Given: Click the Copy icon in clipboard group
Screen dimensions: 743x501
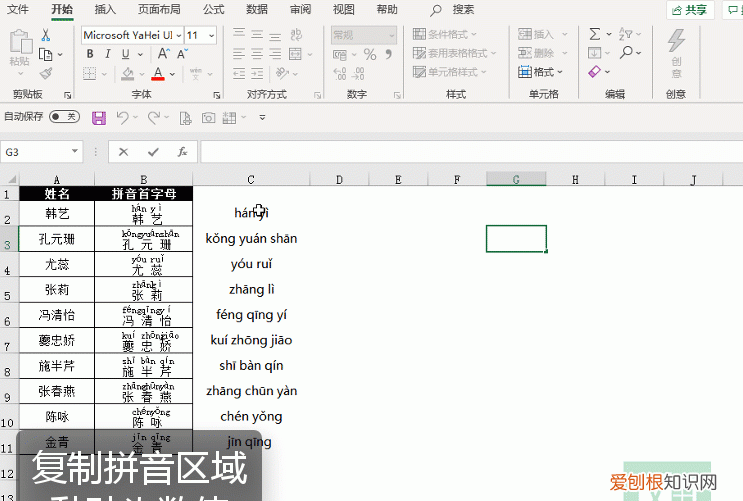Looking at the screenshot, I should (45, 55).
